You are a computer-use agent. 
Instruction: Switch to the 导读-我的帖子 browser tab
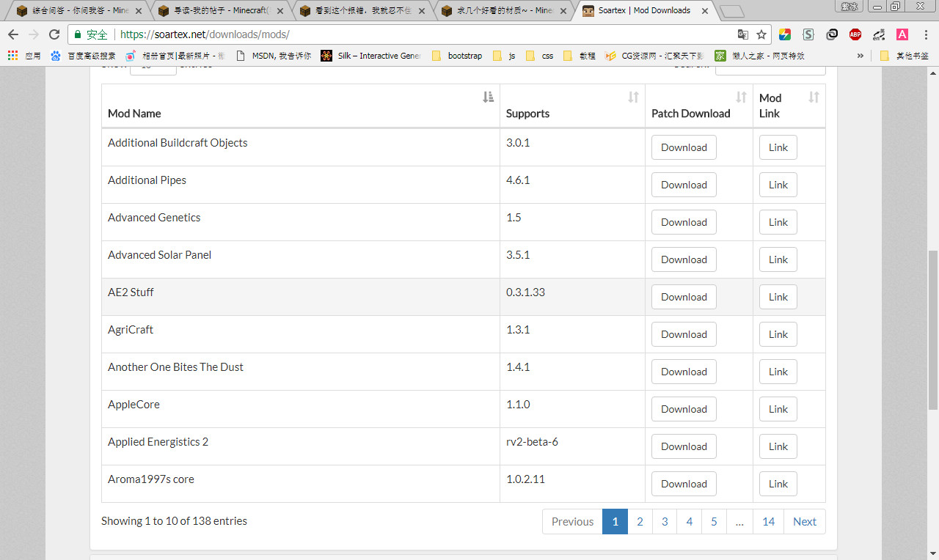click(220, 11)
